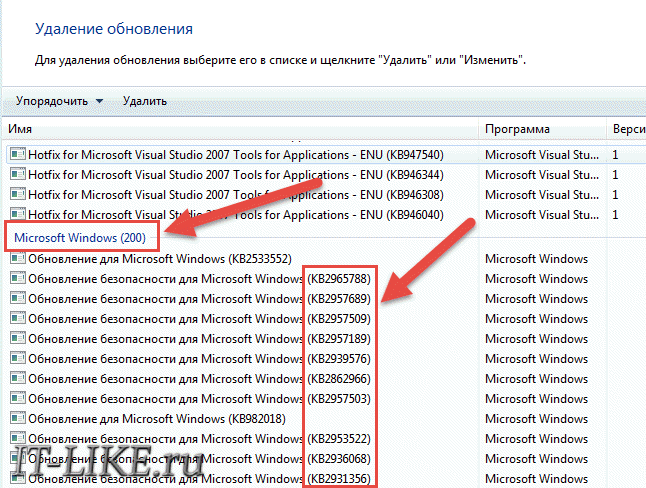Select the security update KB2957503 entry

coord(199,399)
